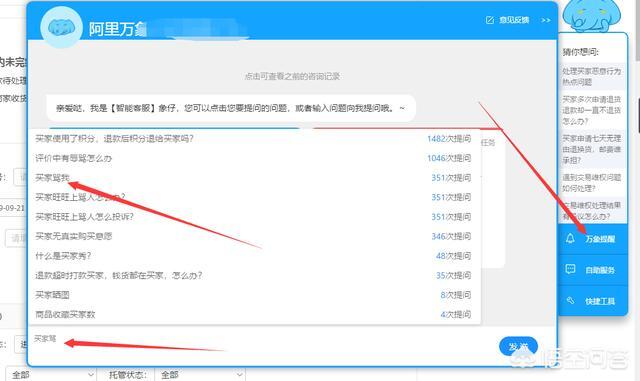
Task: Click the blue 发送 send button
Action: tap(518, 347)
